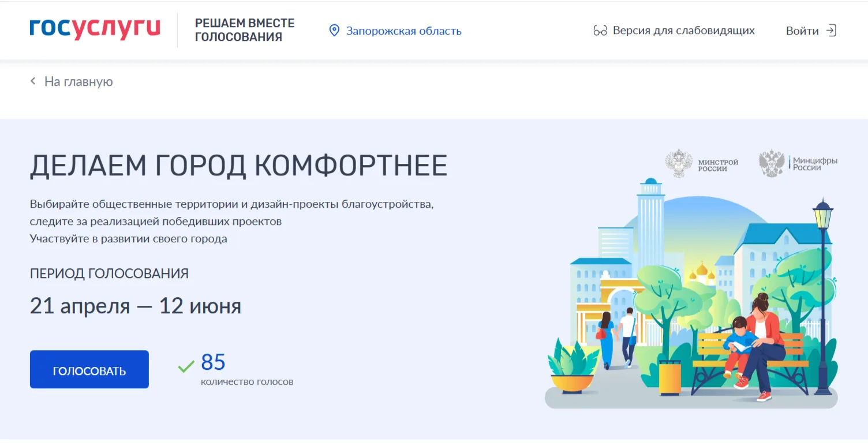Image resolution: width=868 pixels, height=446 pixels.
Task: Click the location pin icon
Action: coord(334,31)
